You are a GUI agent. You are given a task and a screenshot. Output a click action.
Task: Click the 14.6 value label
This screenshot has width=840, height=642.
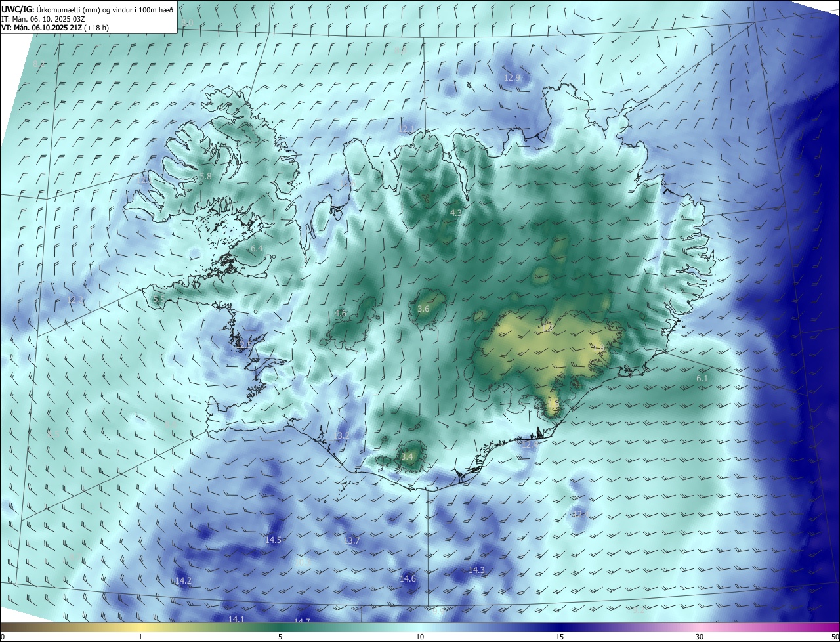pos(408,578)
